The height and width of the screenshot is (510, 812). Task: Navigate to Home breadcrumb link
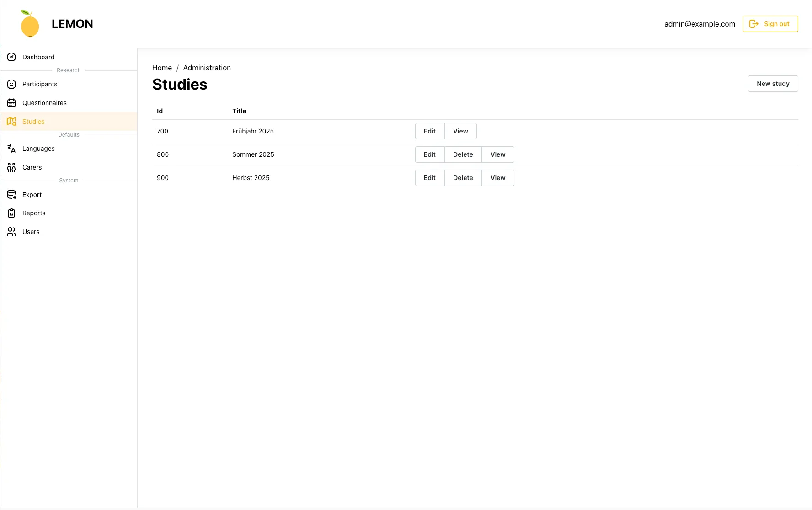point(162,68)
